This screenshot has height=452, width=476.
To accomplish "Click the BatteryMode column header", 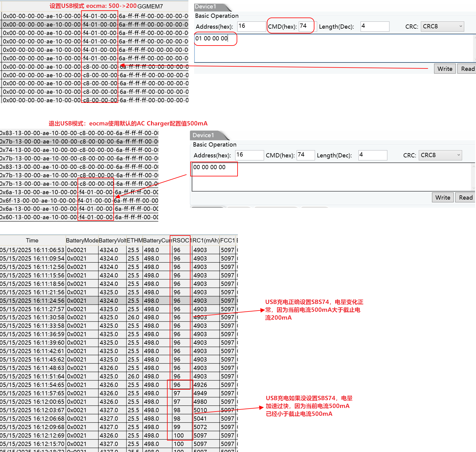I will tap(82, 240).
